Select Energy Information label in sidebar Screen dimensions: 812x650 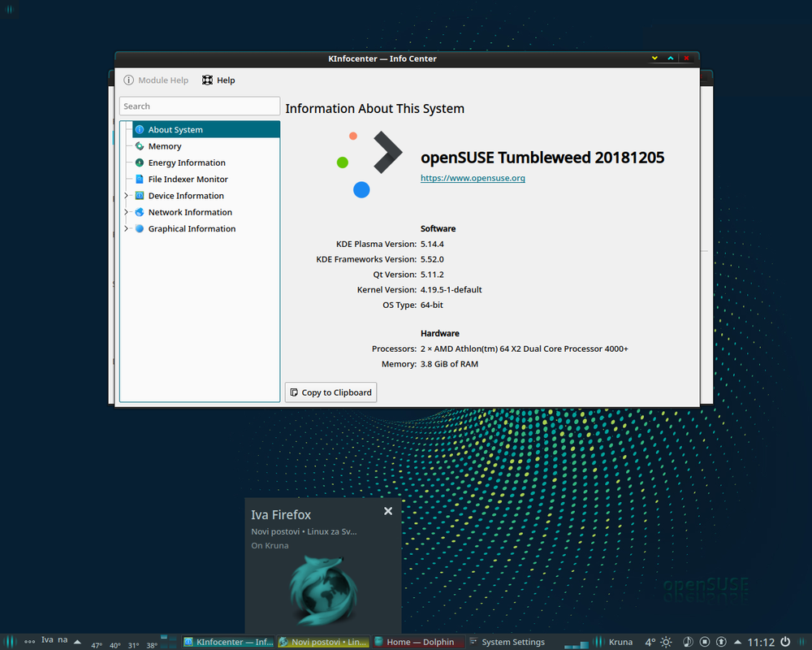coord(187,162)
